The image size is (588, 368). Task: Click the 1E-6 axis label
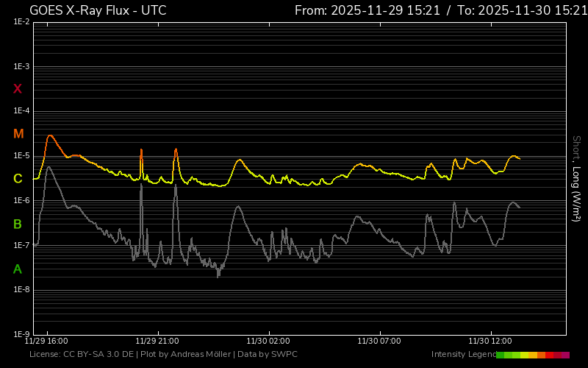pyautogui.click(x=21, y=200)
